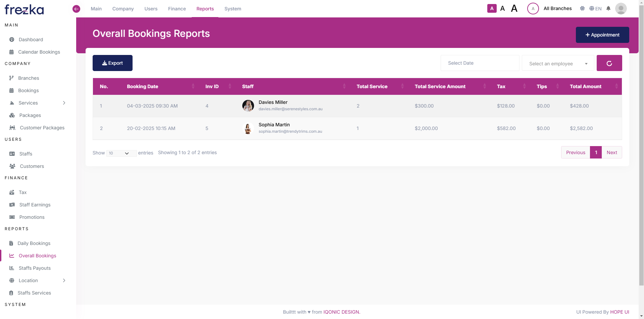644x319 pixels.
Task: Open the Dashboard from sidebar
Action: (x=30, y=40)
